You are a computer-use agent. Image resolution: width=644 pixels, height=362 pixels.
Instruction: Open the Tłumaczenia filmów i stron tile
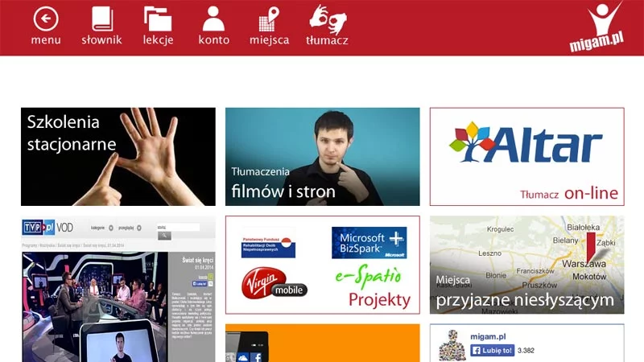point(323,157)
